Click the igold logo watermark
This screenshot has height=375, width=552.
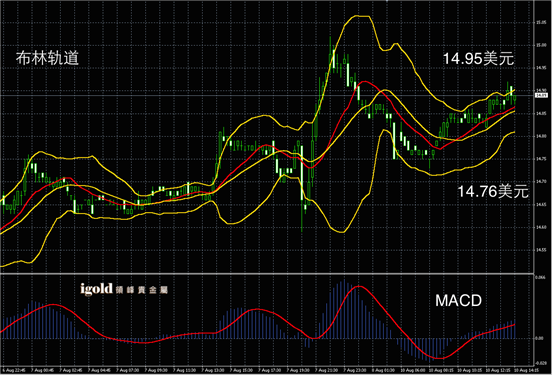(x=96, y=289)
